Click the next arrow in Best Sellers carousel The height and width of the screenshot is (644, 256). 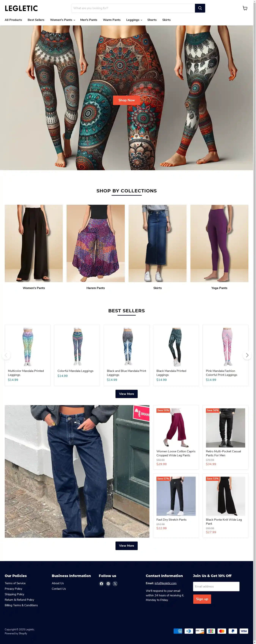point(247,355)
